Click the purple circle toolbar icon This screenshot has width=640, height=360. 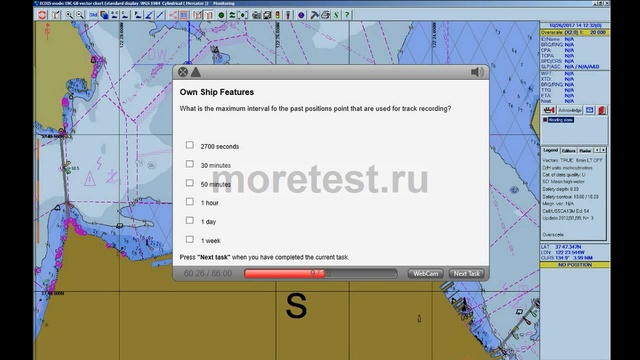[x=301, y=15]
